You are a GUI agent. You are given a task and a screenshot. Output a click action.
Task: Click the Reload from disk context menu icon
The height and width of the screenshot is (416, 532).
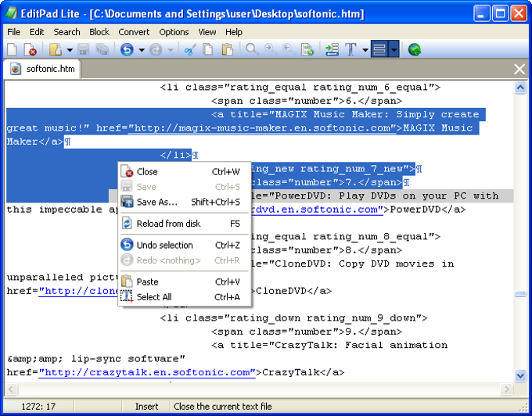(x=127, y=224)
